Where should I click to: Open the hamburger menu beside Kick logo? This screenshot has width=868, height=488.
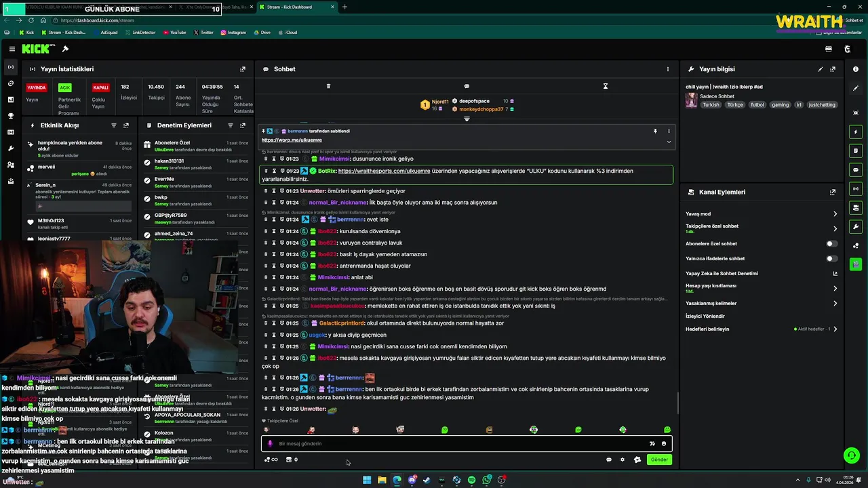pos(12,49)
